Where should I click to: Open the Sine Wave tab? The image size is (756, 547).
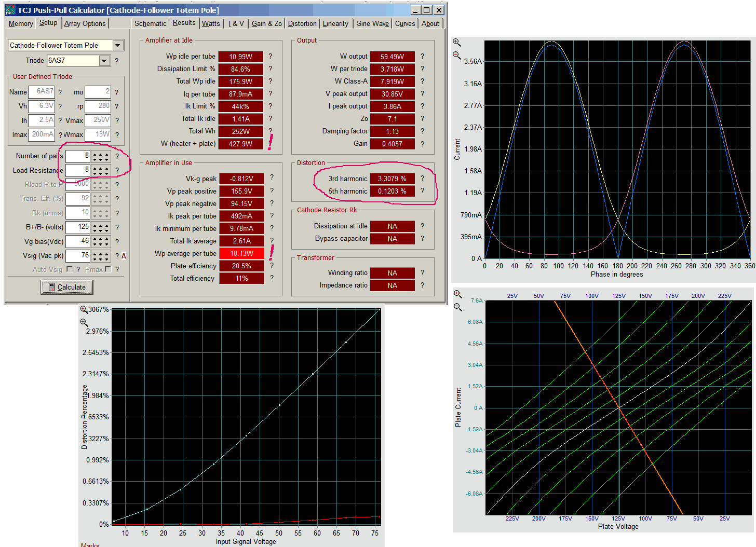[373, 23]
